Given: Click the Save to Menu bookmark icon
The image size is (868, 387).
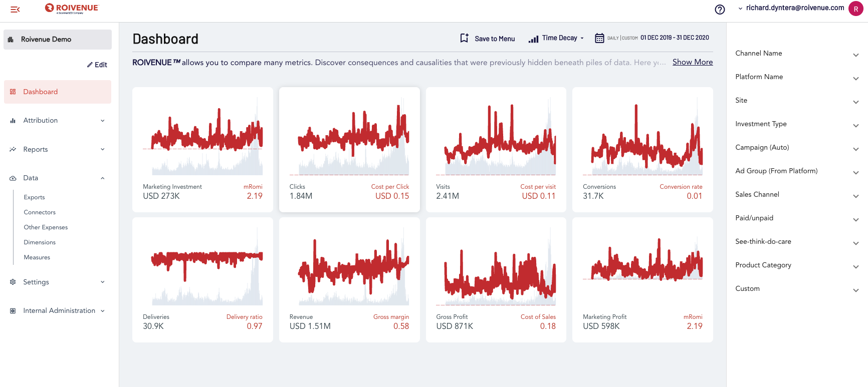Looking at the screenshot, I should click(464, 38).
